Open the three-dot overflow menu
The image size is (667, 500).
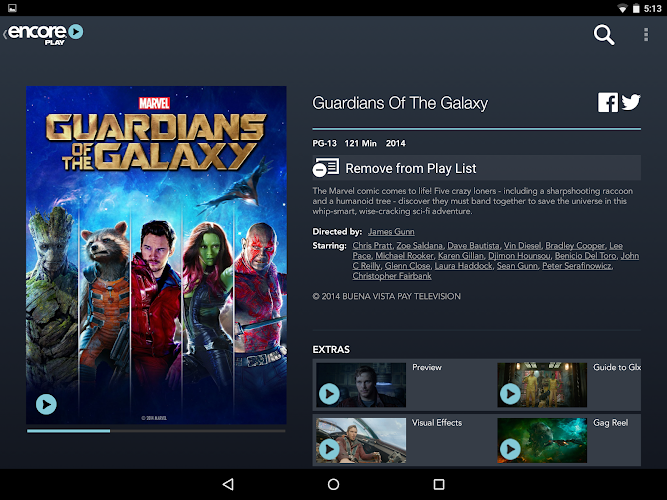coord(646,34)
